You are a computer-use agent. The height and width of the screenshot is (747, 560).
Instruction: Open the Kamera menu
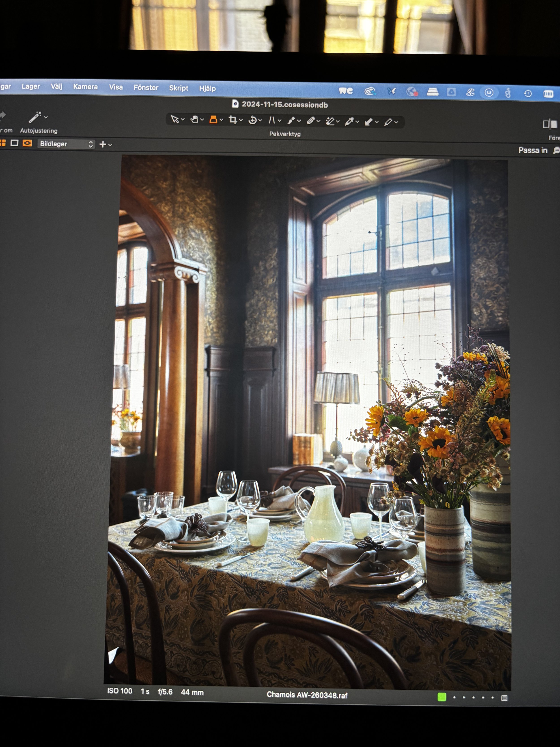[85, 87]
